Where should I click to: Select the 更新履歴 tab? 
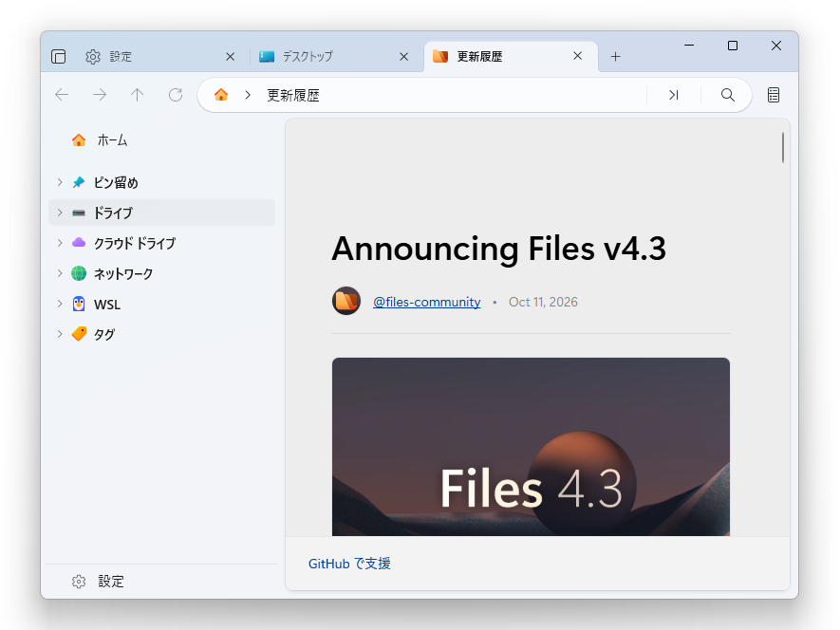pyautogui.click(x=511, y=56)
